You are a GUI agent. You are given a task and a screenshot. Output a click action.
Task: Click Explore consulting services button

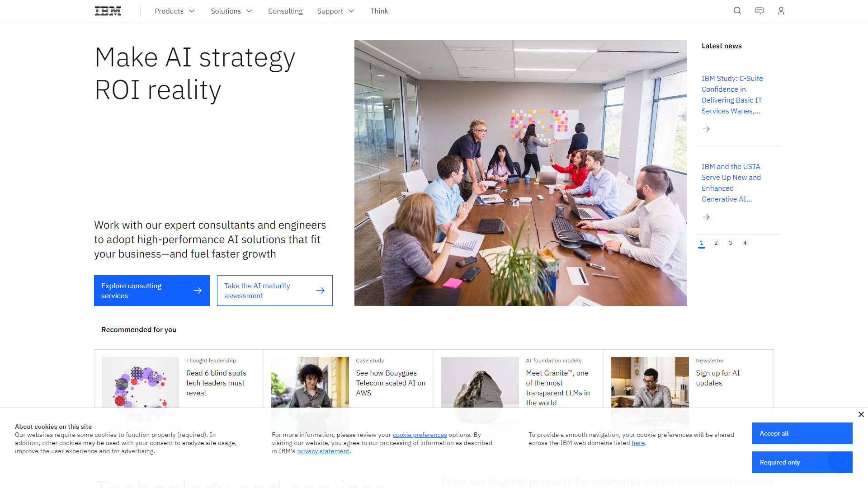pos(152,290)
